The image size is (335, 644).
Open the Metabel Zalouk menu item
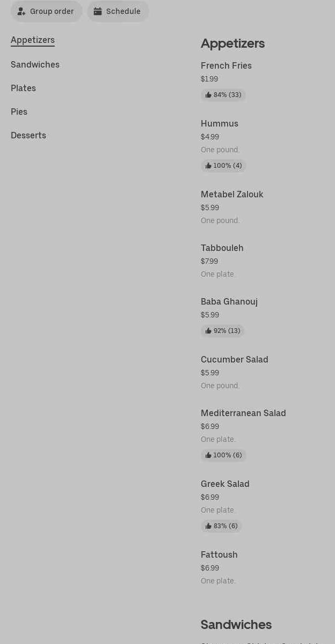(x=232, y=195)
